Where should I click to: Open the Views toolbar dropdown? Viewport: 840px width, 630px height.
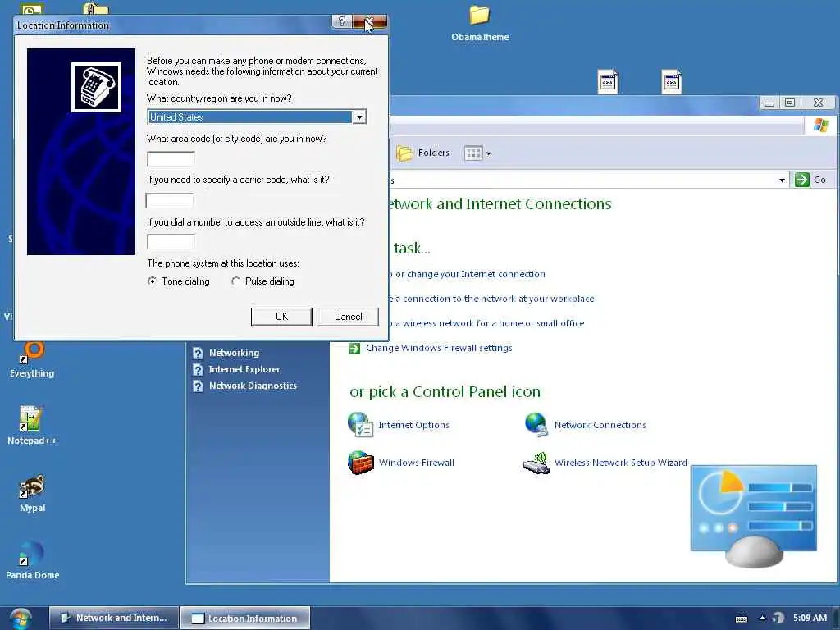(477, 153)
